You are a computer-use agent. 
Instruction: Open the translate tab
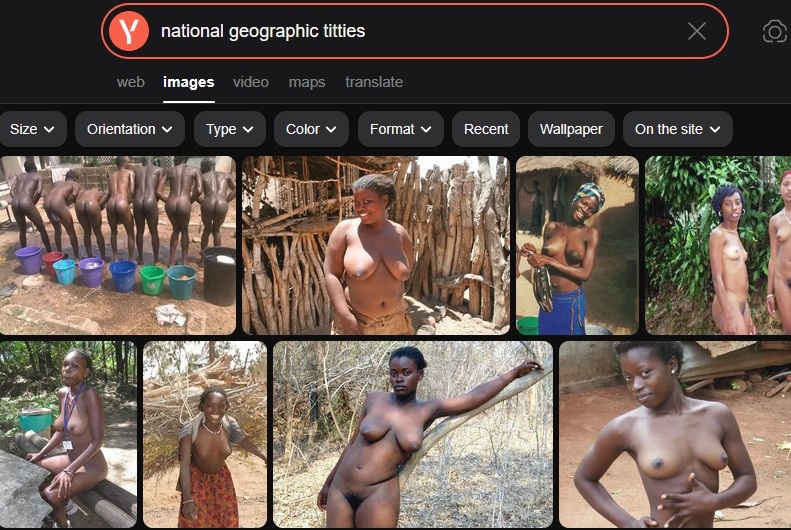click(374, 82)
